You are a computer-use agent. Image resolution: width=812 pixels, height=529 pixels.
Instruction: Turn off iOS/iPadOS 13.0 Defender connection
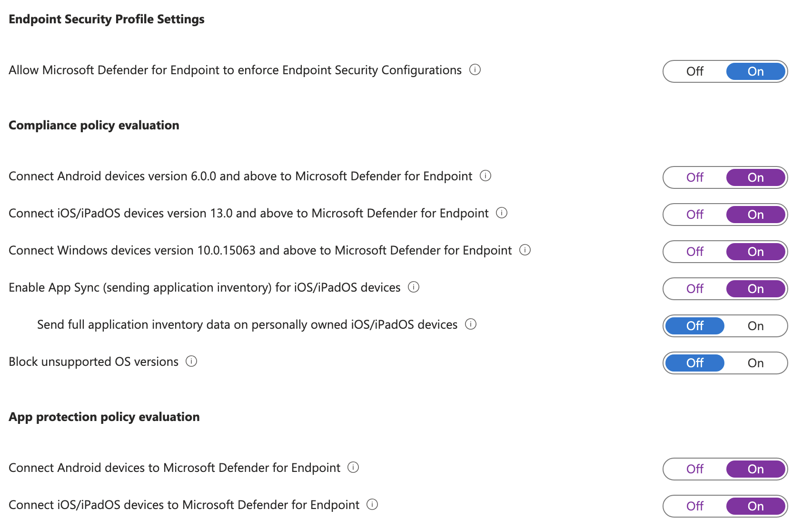tap(694, 215)
